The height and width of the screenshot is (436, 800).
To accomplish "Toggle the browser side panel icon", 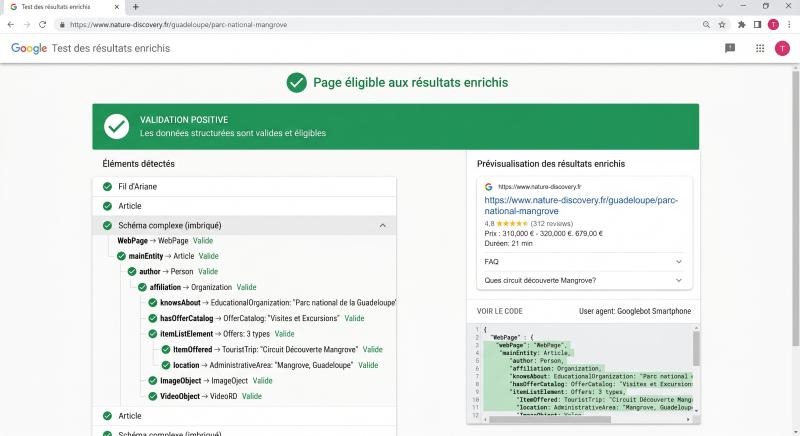I will [x=757, y=24].
